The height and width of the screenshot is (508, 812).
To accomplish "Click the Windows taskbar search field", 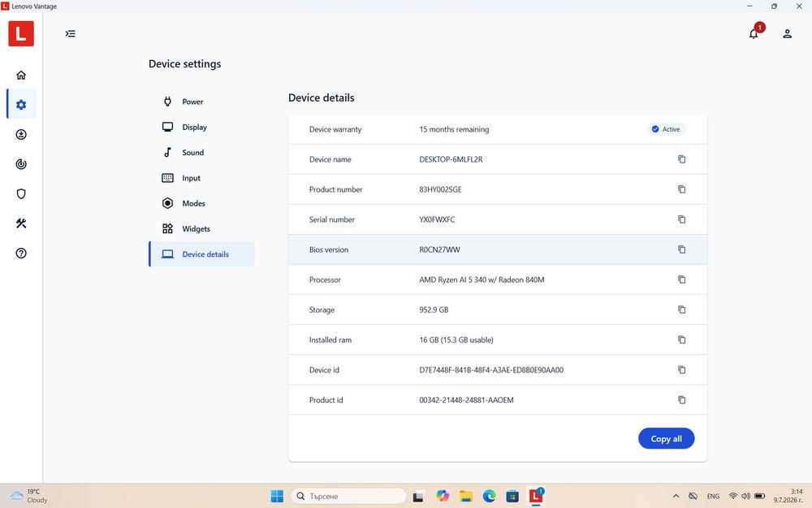I will 348,496.
